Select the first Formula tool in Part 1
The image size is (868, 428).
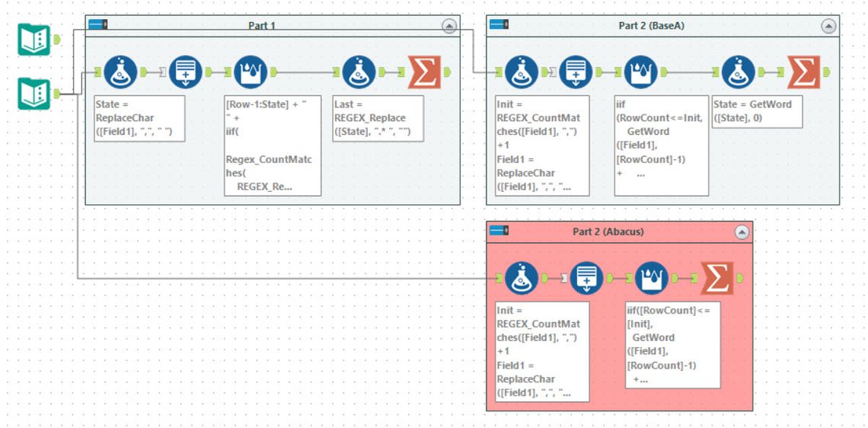click(120, 72)
